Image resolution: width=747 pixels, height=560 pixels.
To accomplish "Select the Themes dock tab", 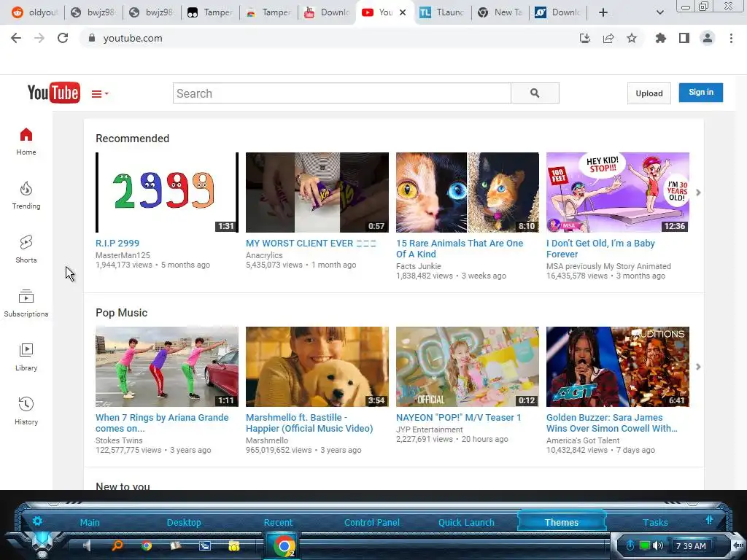I will 561,522.
